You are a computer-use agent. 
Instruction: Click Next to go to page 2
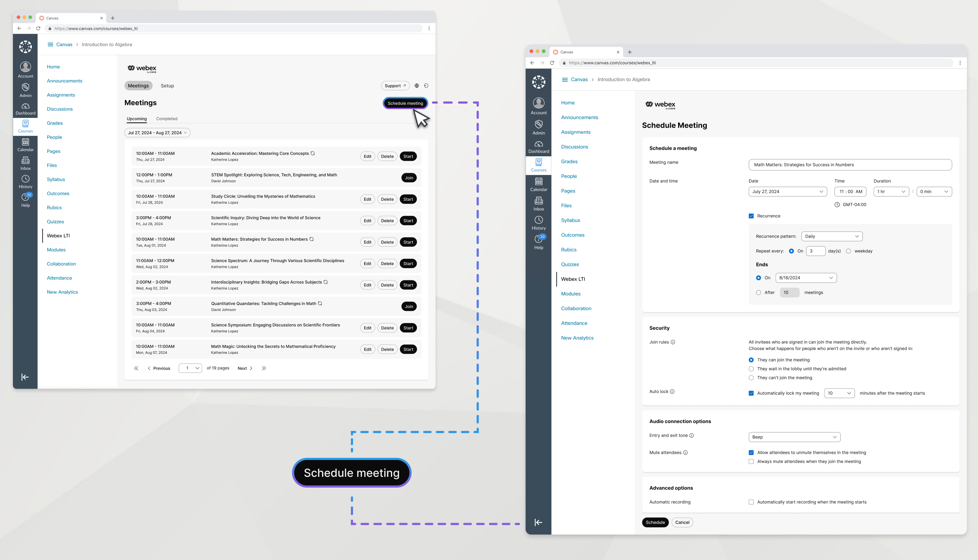(244, 367)
